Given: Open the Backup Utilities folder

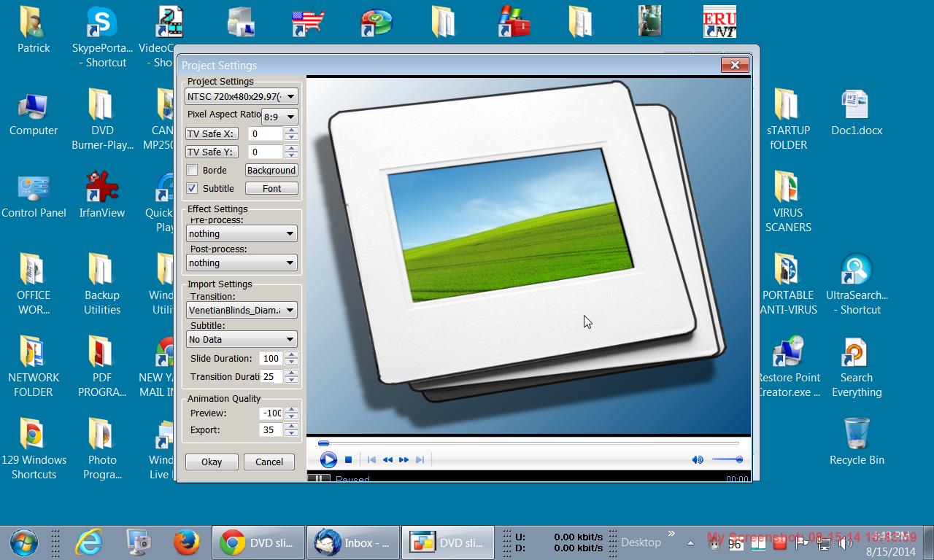Looking at the screenshot, I should [x=102, y=284].
